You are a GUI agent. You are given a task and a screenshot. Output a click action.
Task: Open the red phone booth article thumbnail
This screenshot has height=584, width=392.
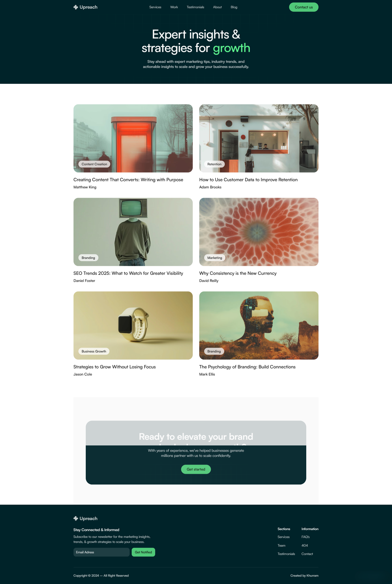[133, 138]
